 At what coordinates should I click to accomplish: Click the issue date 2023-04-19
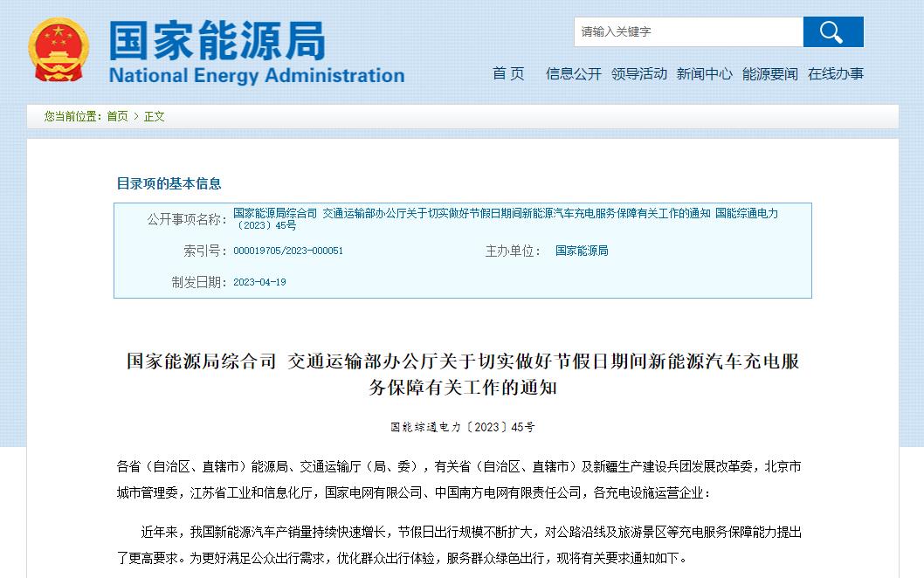pos(259,282)
